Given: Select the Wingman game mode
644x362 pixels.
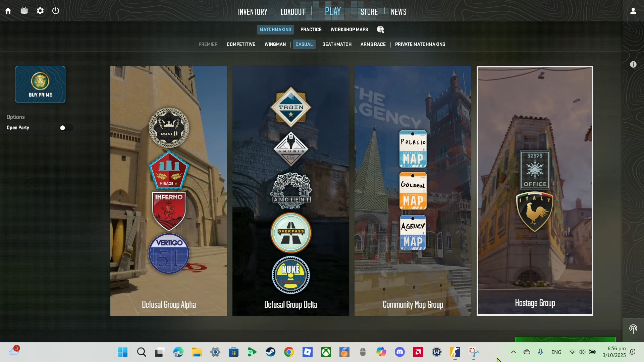Looking at the screenshot, I should [275, 44].
